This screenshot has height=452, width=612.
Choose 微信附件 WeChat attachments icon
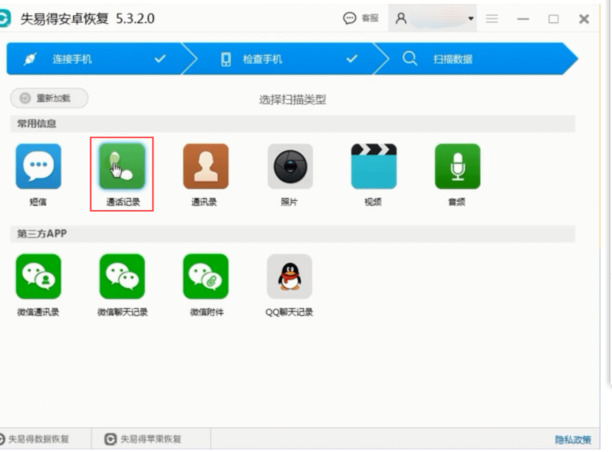[206, 276]
